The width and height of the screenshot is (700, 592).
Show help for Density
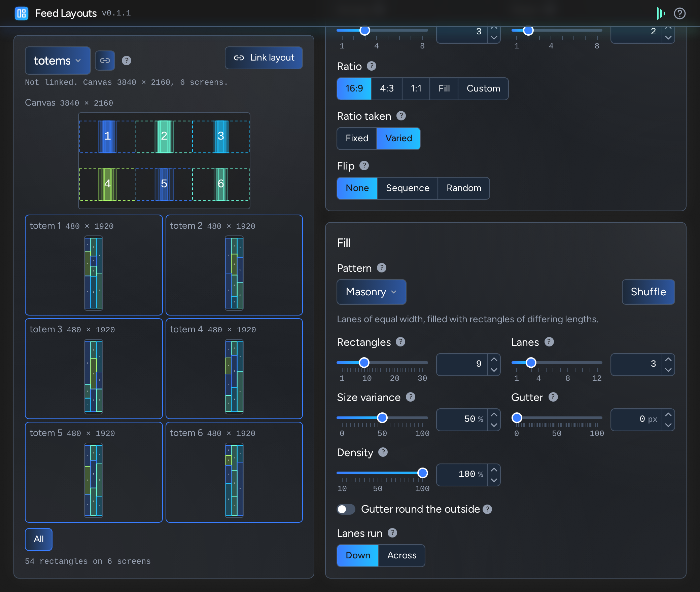383,452
